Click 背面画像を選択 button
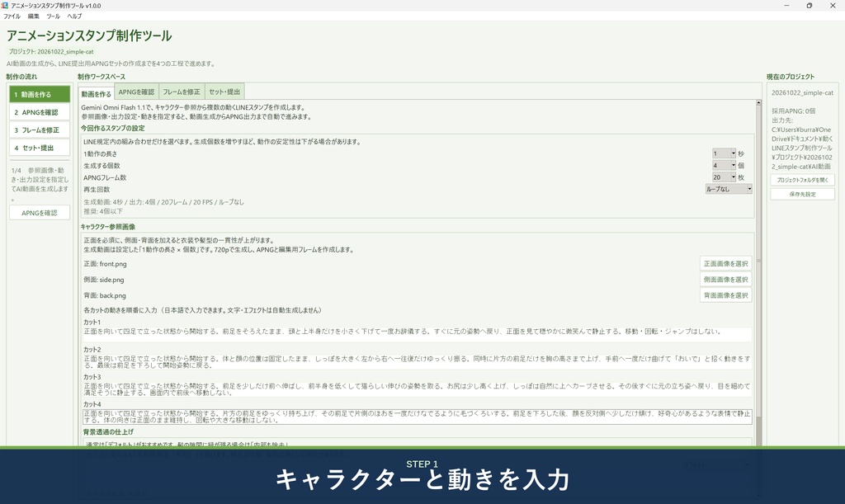This screenshot has height=504, width=845. 726,295
